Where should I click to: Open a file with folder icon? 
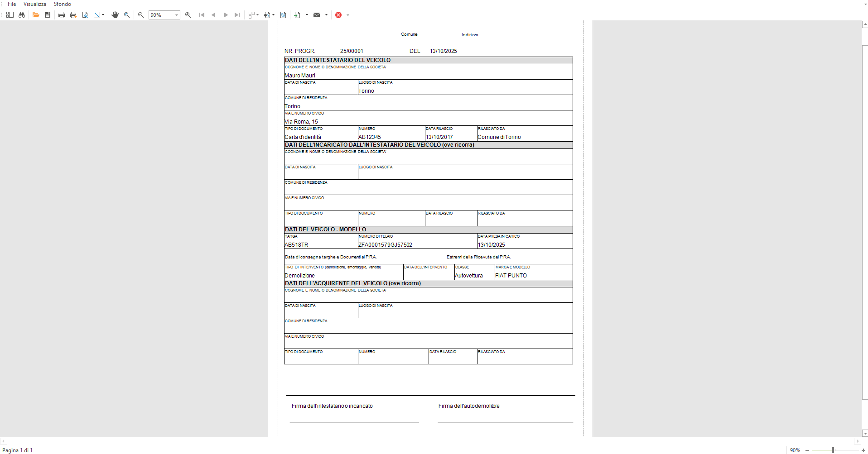(36, 15)
